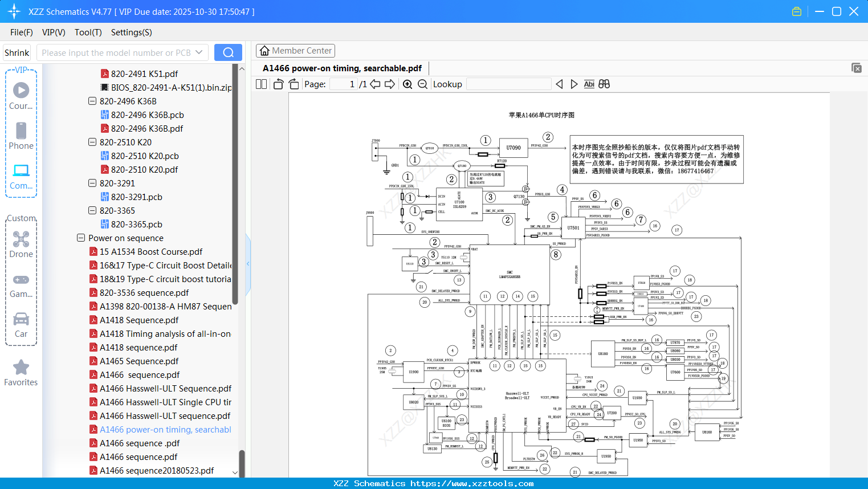Click the Member Center button
Screen dimensions: 868x489
click(x=295, y=51)
